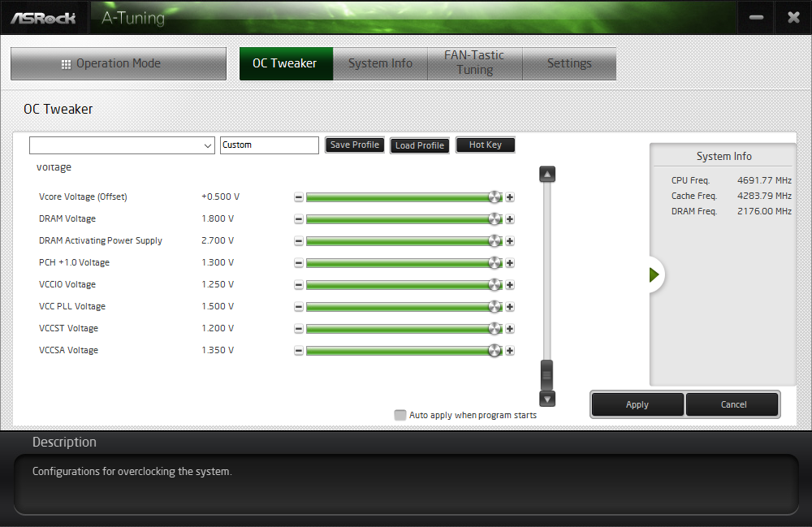Click the DRAM Freq. value 2176.00 MHz
Viewport: 812px width, 527px height.
(764, 212)
